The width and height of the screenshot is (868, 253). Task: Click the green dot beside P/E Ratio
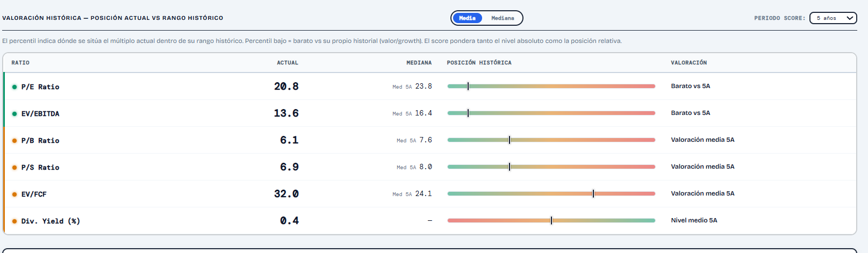pyautogui.click(x=15, y=87)
